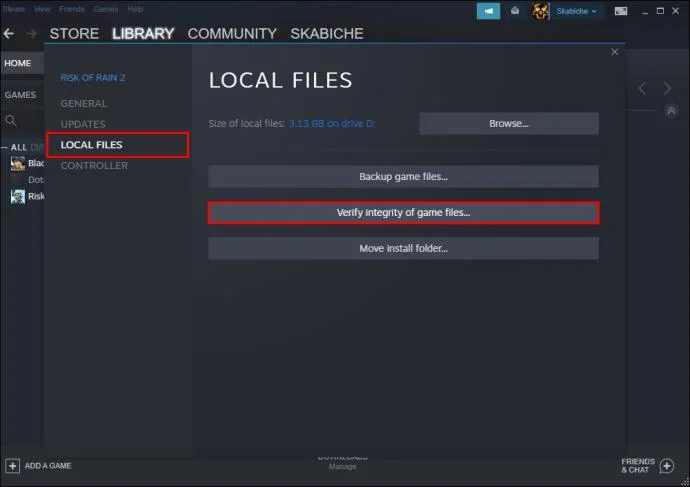This screenshot has width=690, height=487.
Task: Select GENERAL in properties sidebar
Action: (x=84, y=103)
